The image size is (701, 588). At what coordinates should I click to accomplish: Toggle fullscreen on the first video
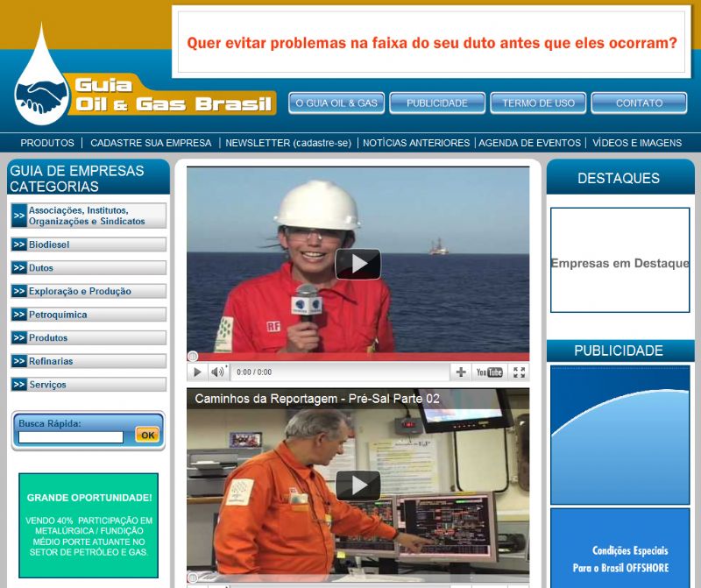click(519, 372)
